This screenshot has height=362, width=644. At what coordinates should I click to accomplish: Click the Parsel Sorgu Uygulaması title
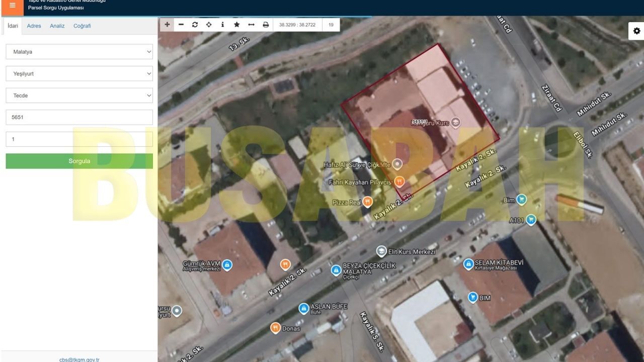56,8
